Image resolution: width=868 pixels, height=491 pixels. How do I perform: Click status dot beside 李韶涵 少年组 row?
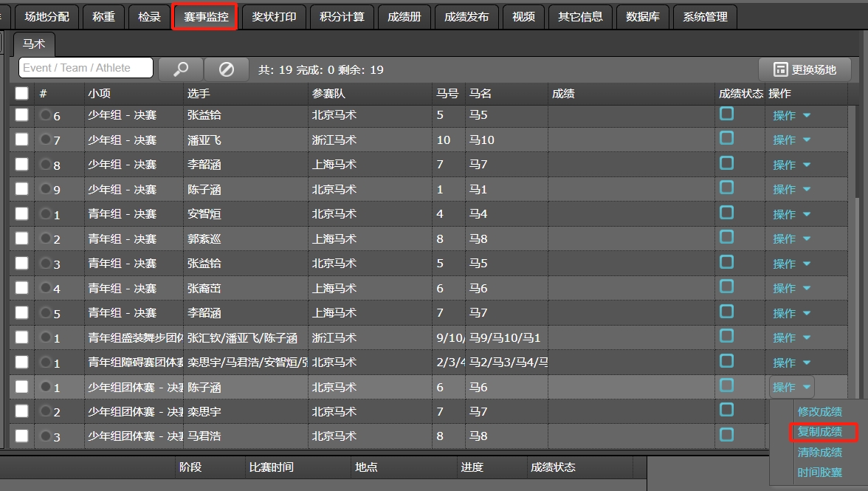pos(46,165)
